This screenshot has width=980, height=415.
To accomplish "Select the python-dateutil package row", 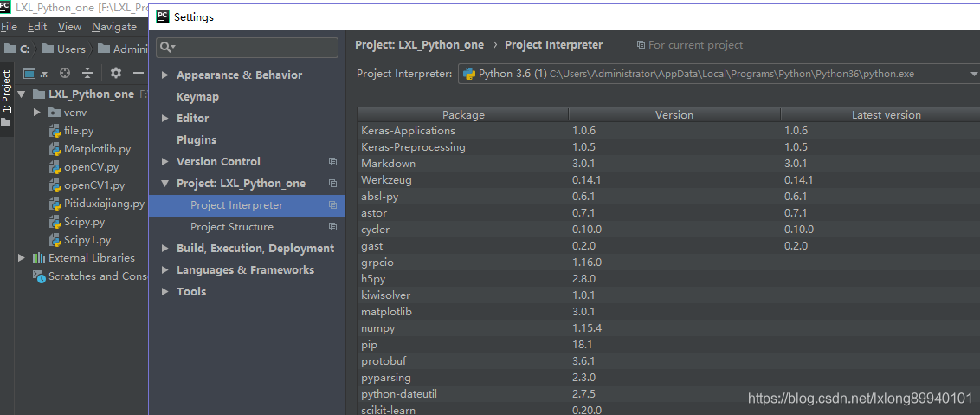I will tap(668, 394).
